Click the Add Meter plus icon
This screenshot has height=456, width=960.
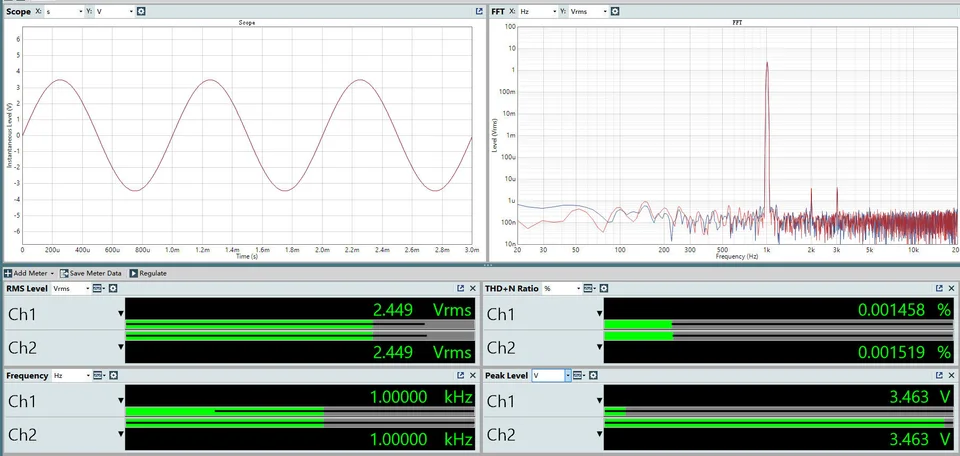click(8, 273)
